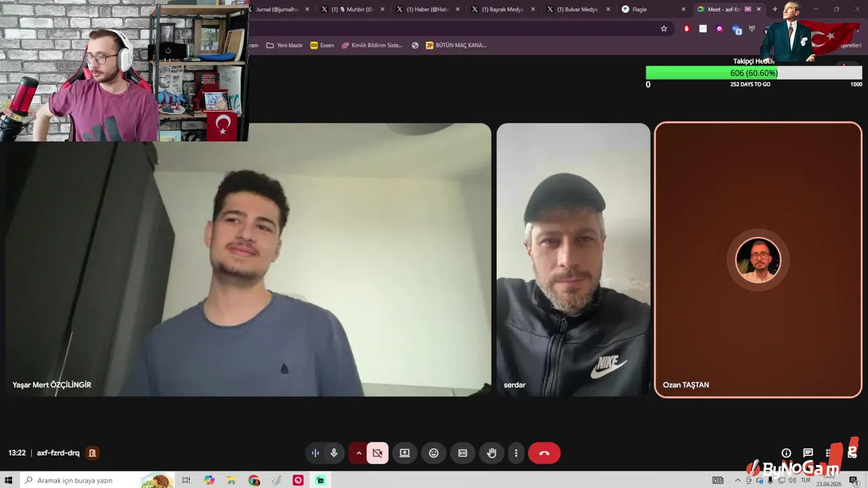This screenshot has width=868, height=488.
Task: Open the Windows notification center
Action: 854,481
